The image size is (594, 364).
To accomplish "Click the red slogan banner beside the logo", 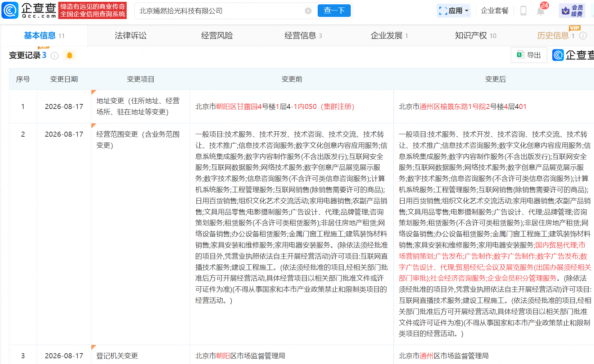I will click(x=92, y=10).
